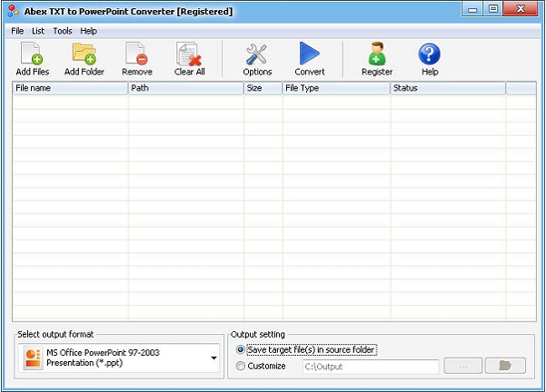Open the Tools menu
This screenshot has width=546, height=392.
pyautogui.click(x=63, y=31)
